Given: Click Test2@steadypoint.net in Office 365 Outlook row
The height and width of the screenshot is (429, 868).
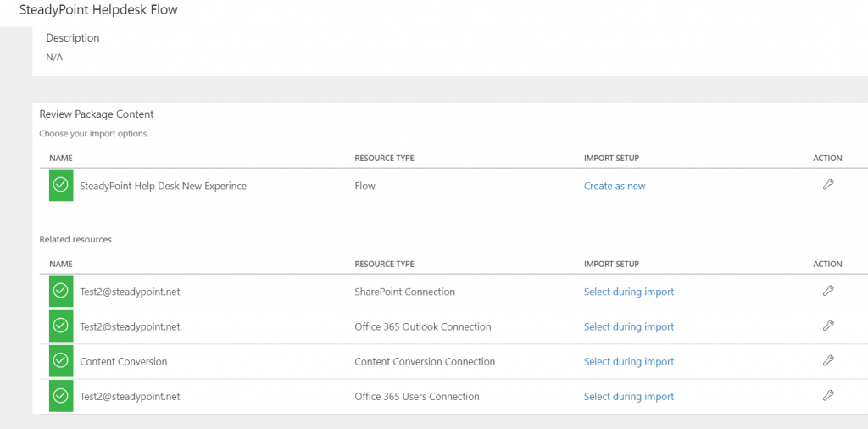Looking at the screenshot, I should click(130, 326).
